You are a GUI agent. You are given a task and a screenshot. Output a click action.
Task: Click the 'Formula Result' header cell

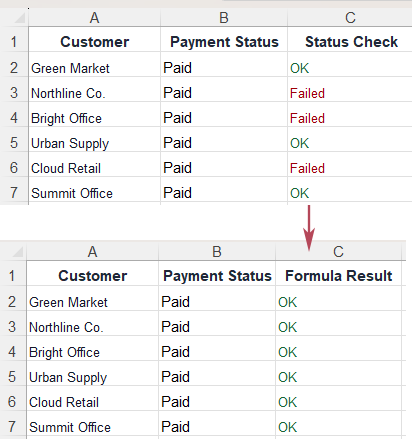[x=338, y=273]
